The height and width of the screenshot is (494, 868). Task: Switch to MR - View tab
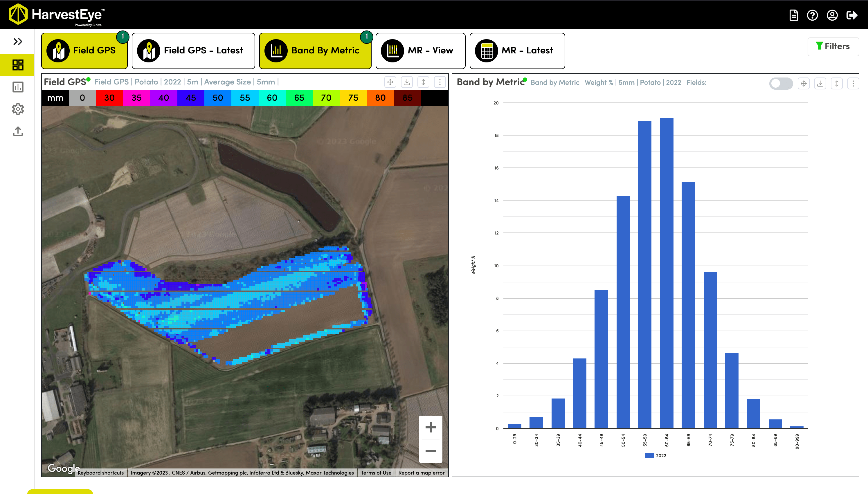pyautogui.click(x=420, y=51)
